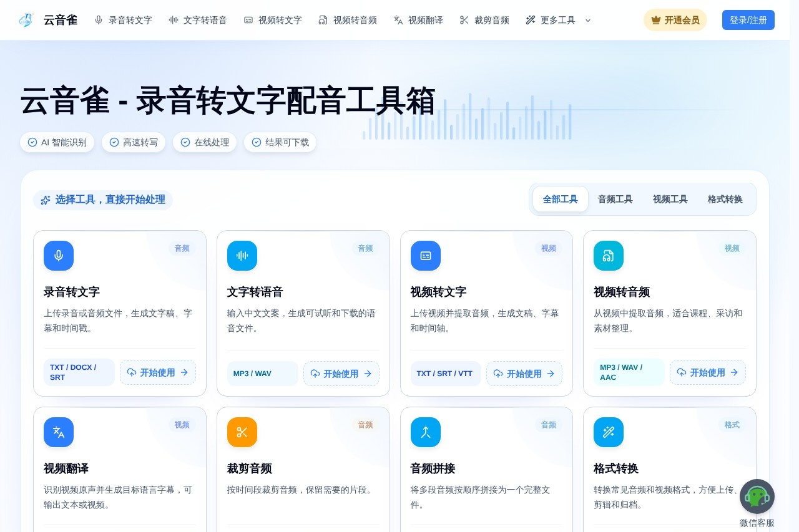Viewport: 799px width, 532px height.
Task: Click the 文字转语音 card title
Action: (255, 292)
